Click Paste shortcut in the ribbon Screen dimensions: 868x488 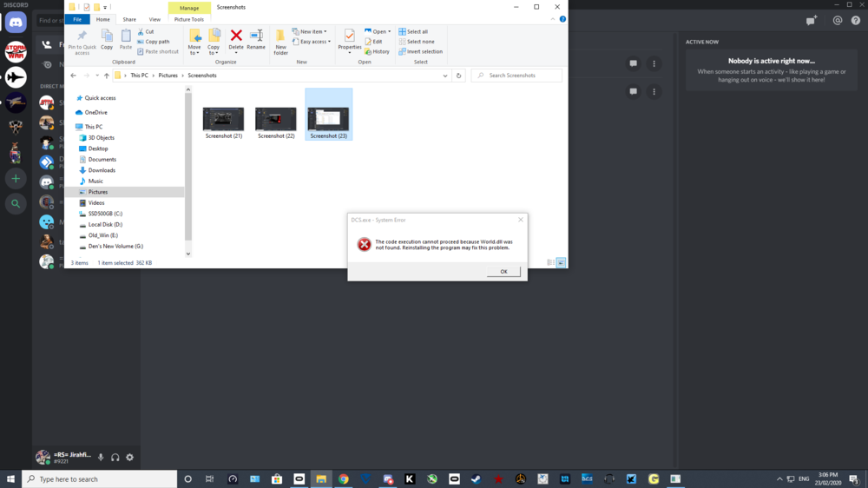click(158, 51)
